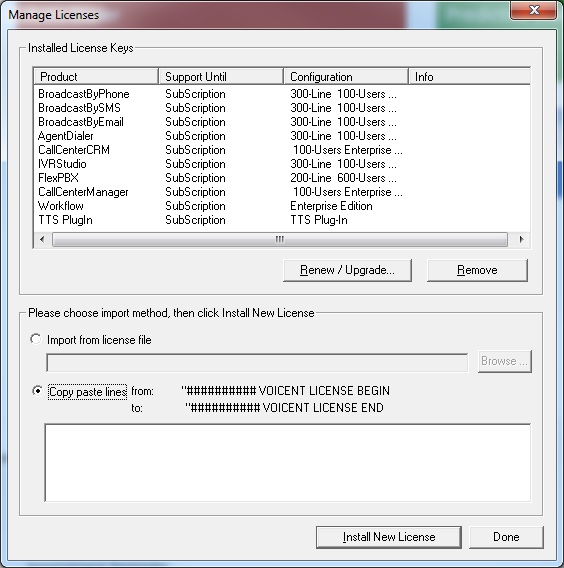Click the VOICENT LICENSE END text
This screenshot has height=568, width=564.
284,408
